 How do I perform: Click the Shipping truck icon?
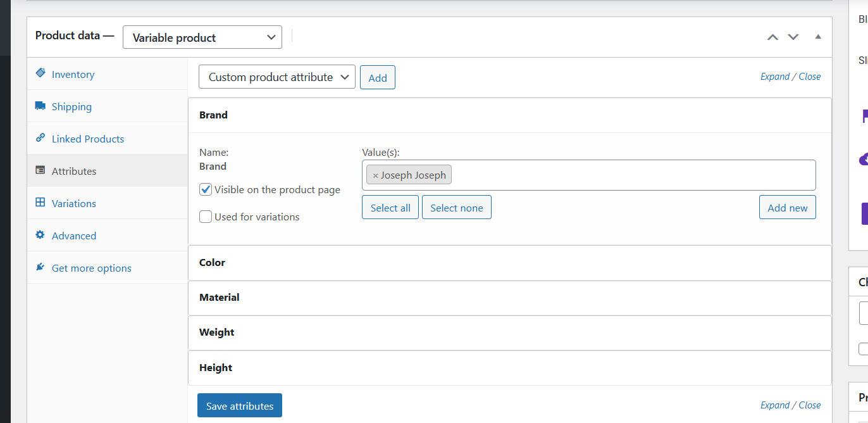40,106
